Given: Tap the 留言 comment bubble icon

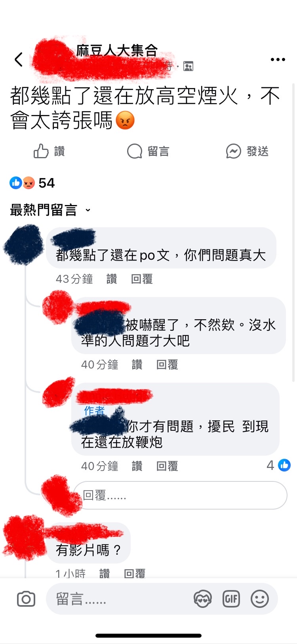Looking at the screenshot, I should coord(135,151).
